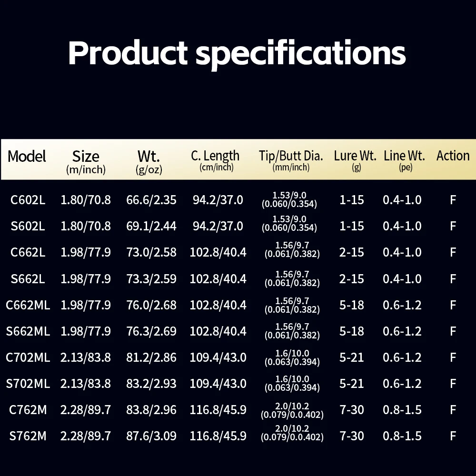Click the Tip/Butt Dia. column header
The width and height of the screenshot is (476, 476).
point(291,160)
